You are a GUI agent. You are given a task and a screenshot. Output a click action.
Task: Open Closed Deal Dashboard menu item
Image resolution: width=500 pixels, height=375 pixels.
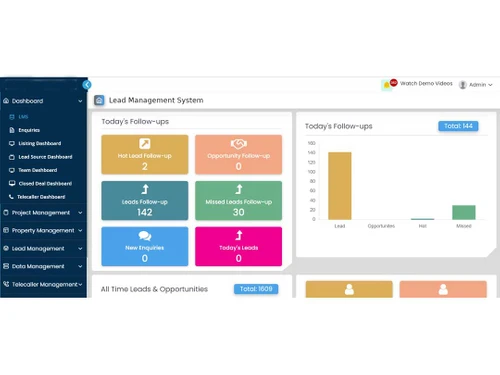click(x=45, y=183)
